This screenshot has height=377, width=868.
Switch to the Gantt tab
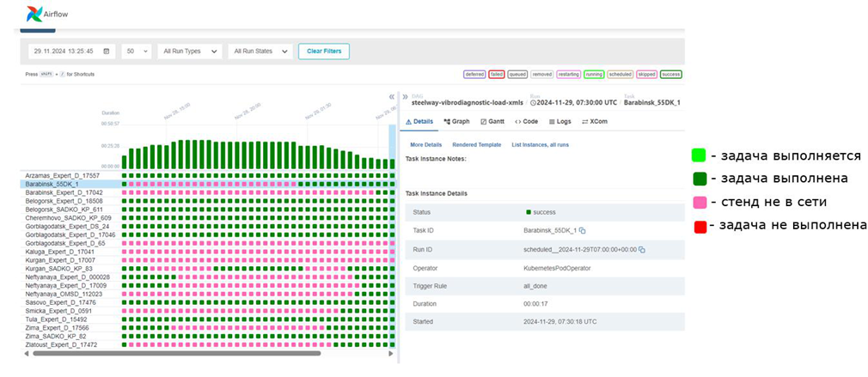pos(493,122)
